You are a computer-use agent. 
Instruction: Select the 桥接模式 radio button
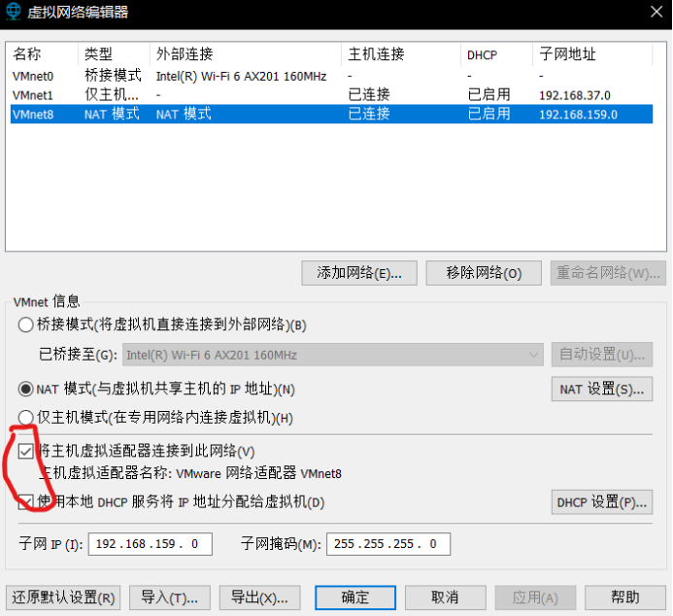coord(26,325)
